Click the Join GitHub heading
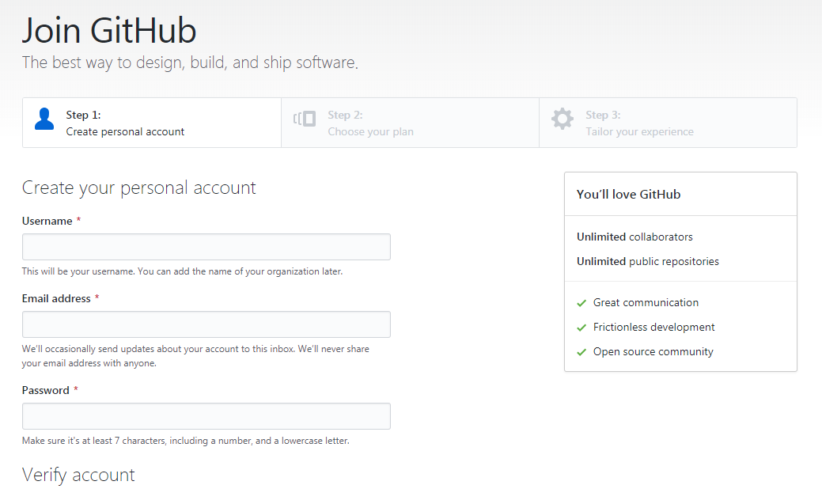The width and height of the screenshot is (822, 504). pos(109,30)
